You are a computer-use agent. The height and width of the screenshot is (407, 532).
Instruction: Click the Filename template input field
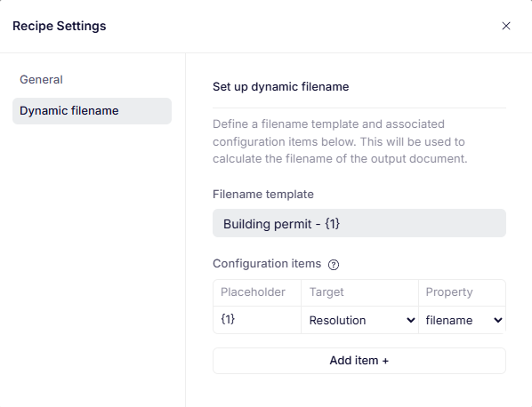pos(359,223)
